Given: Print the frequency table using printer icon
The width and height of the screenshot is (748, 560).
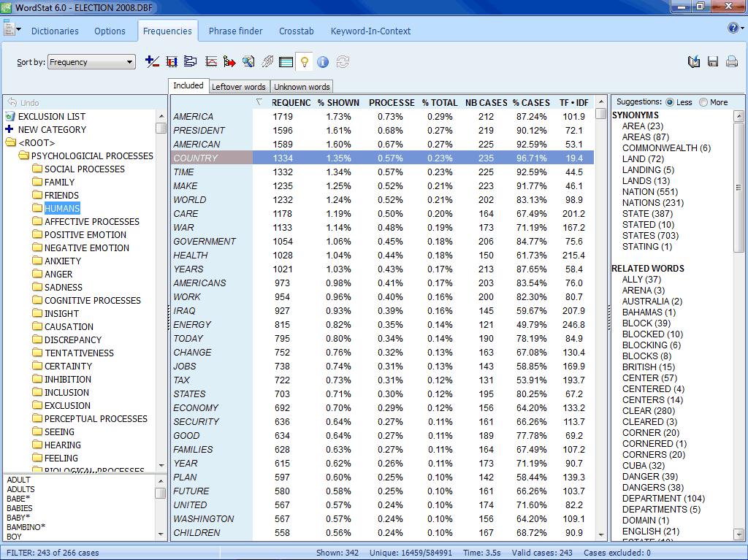Looking at the screenshot, I should coord(732,62).
